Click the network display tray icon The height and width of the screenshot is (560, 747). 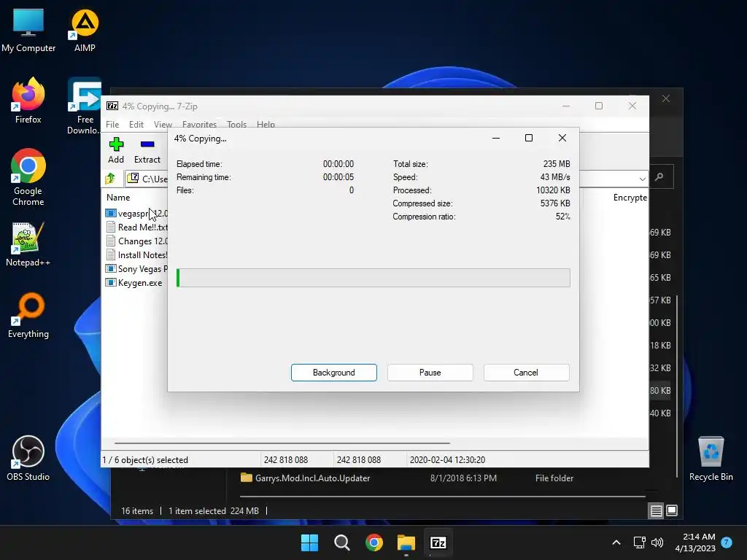(x=639, y=542)
